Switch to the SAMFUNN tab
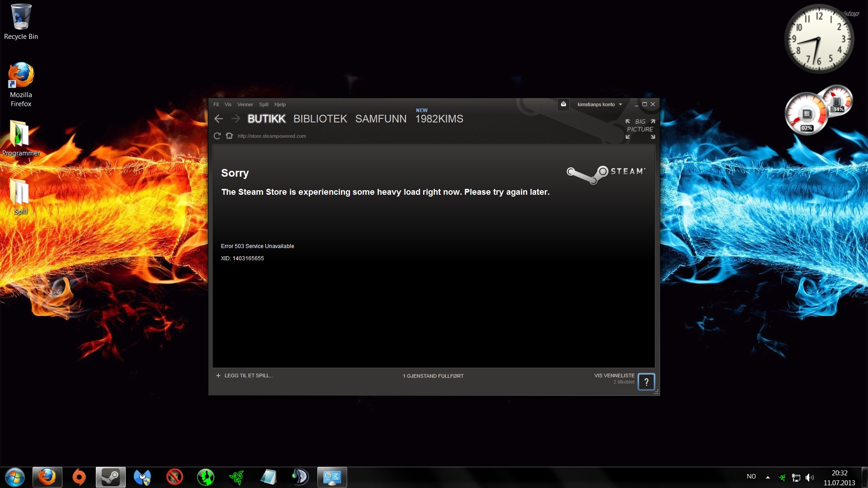868x488 pixels. pyautogui.click(x=381, y=119)
